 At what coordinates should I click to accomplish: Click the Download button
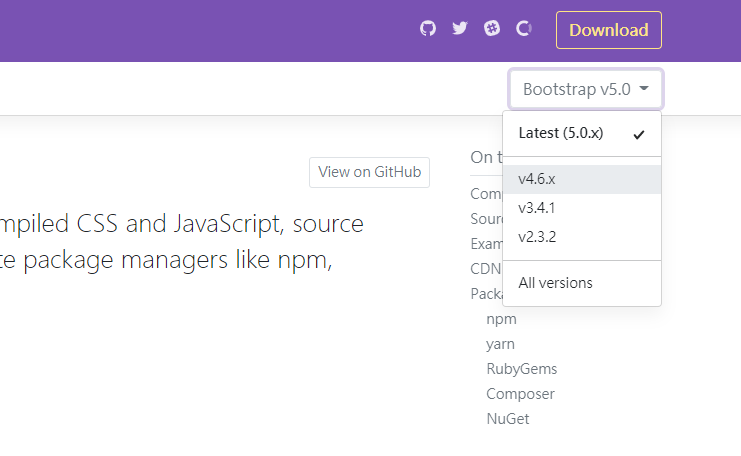point(608,30)
